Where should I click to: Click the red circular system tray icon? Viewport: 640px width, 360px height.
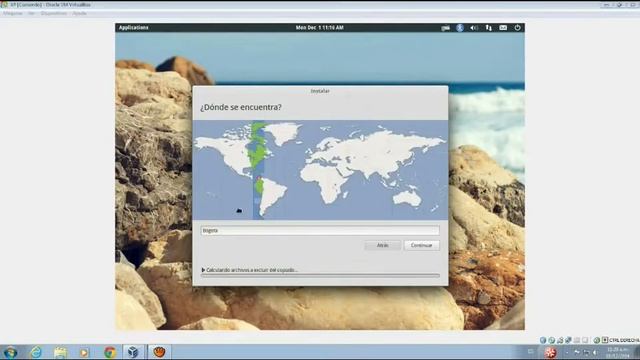tap(550, 352)
